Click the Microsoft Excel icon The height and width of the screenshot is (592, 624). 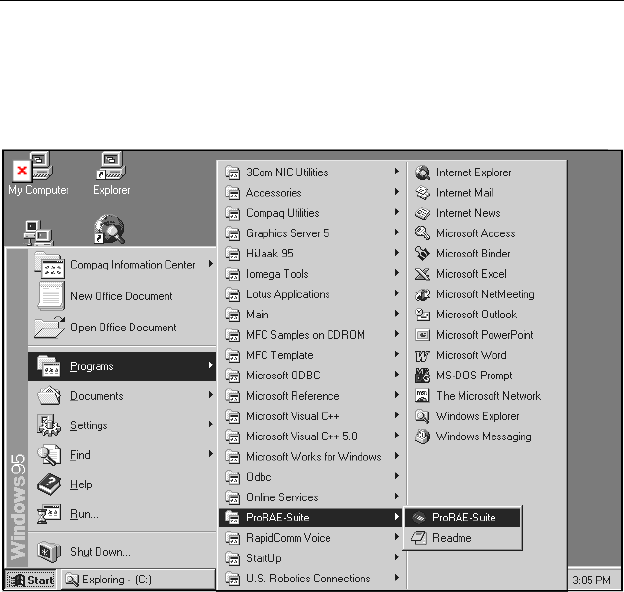422,274
